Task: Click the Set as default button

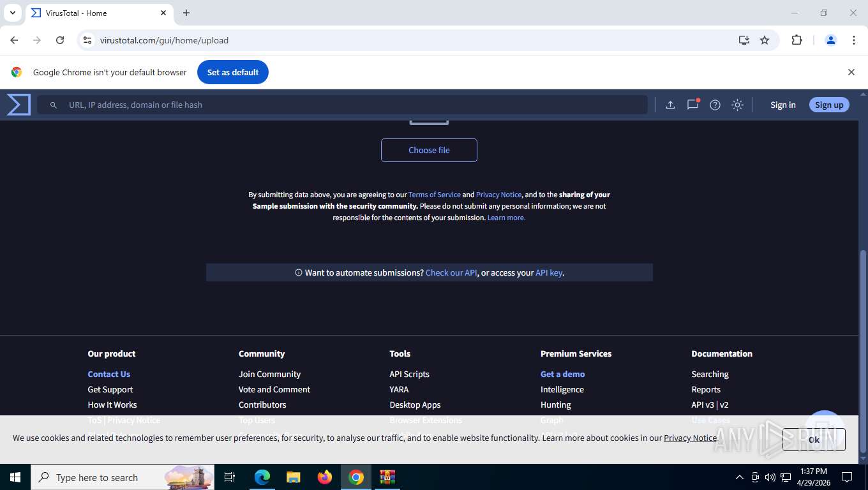Action: click(233, 72)
